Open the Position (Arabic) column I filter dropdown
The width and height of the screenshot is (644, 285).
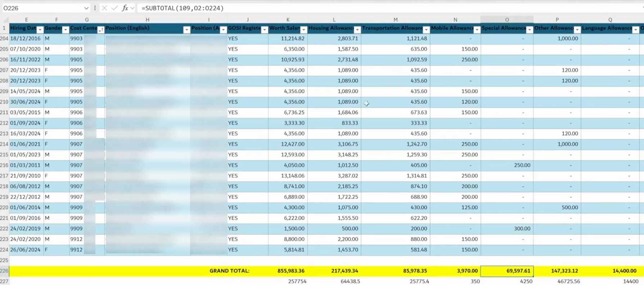pyautogui.click(x=223, y=30)
